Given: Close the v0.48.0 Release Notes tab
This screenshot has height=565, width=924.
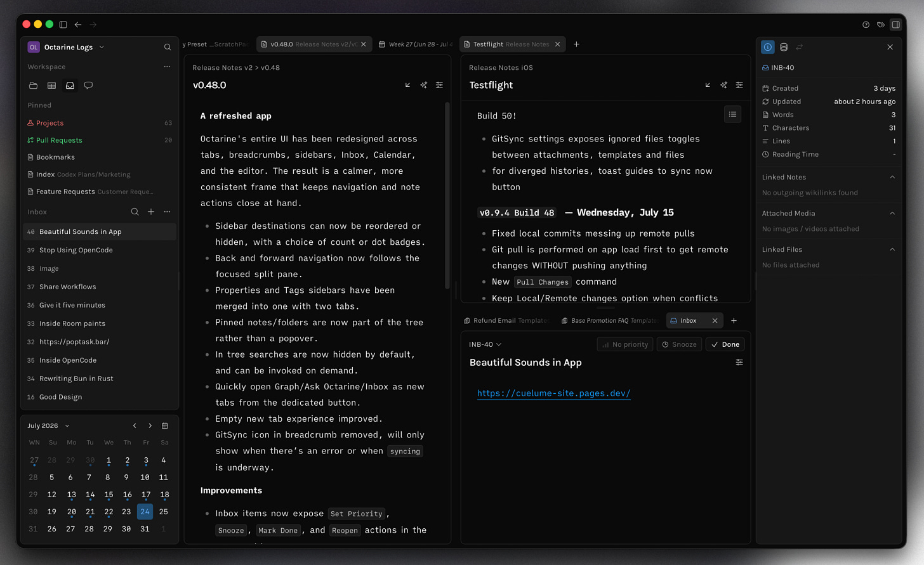Looking at the screenshot, I should (364, 44).
